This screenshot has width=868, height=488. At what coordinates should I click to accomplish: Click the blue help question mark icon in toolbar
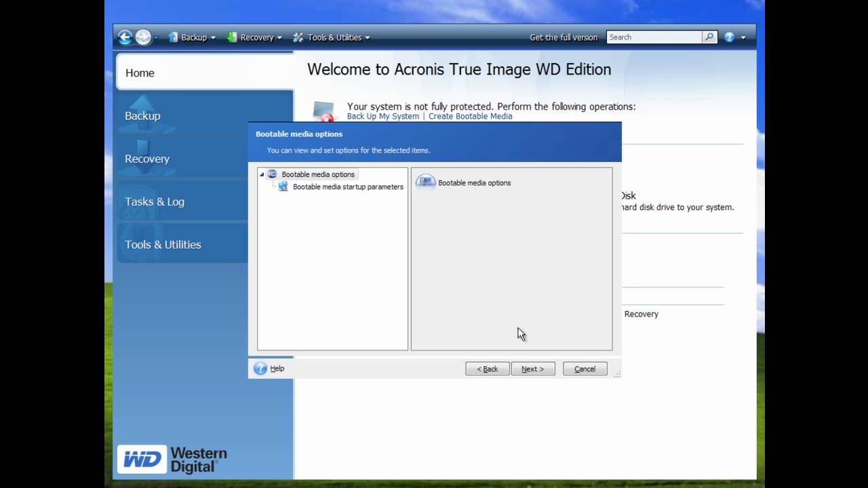pyautogui.click(x=729, y=37)
